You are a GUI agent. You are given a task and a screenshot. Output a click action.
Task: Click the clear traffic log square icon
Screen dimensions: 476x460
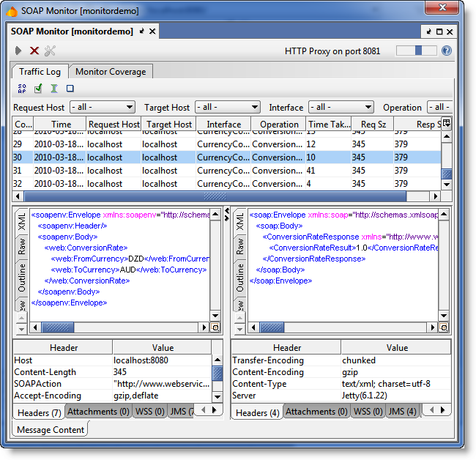pos(70,89)
